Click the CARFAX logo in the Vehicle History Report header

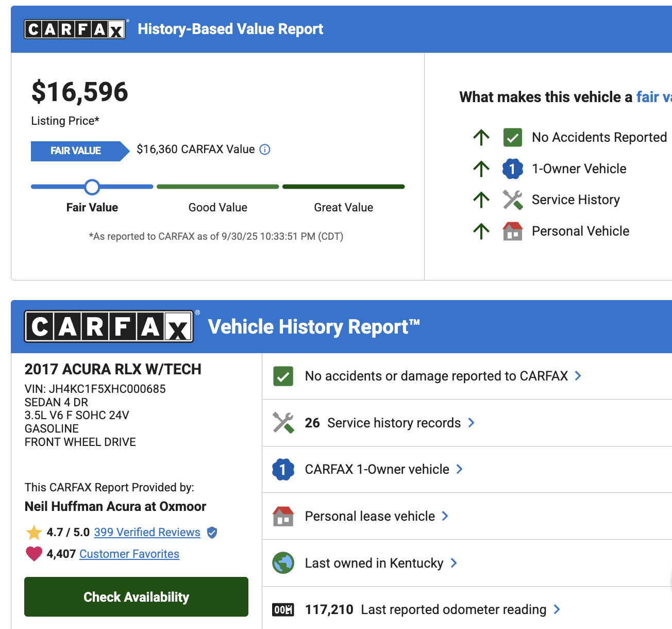click(x=109, y=326)
